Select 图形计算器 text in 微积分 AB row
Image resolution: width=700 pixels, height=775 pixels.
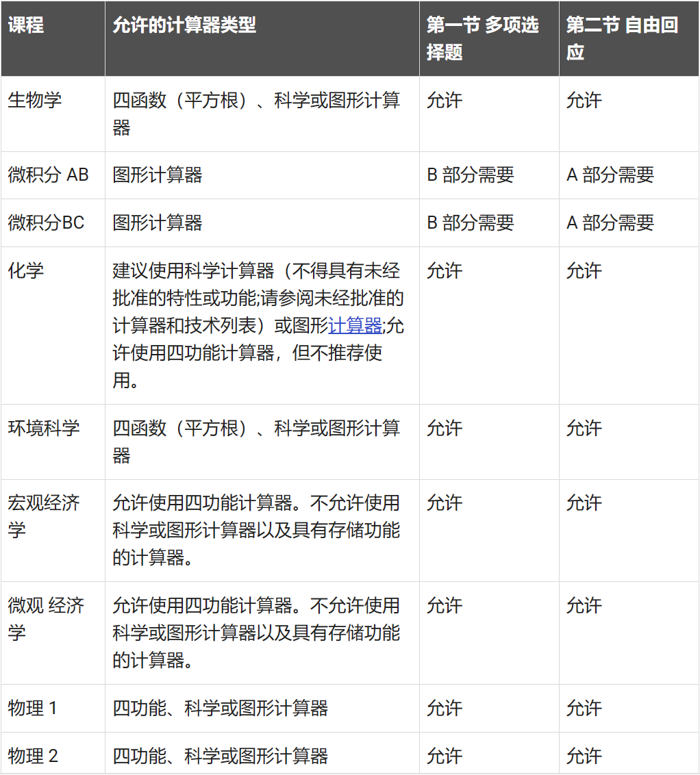click(158, 175)
